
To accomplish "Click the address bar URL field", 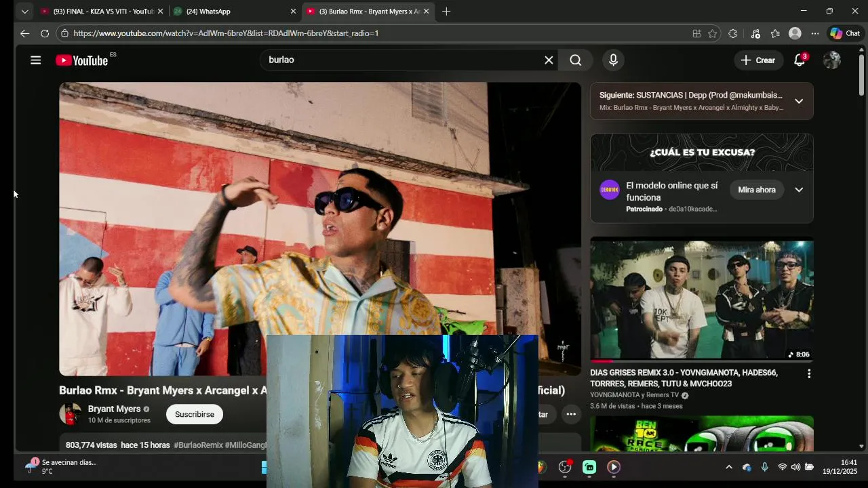I will [x=380, y=33].
